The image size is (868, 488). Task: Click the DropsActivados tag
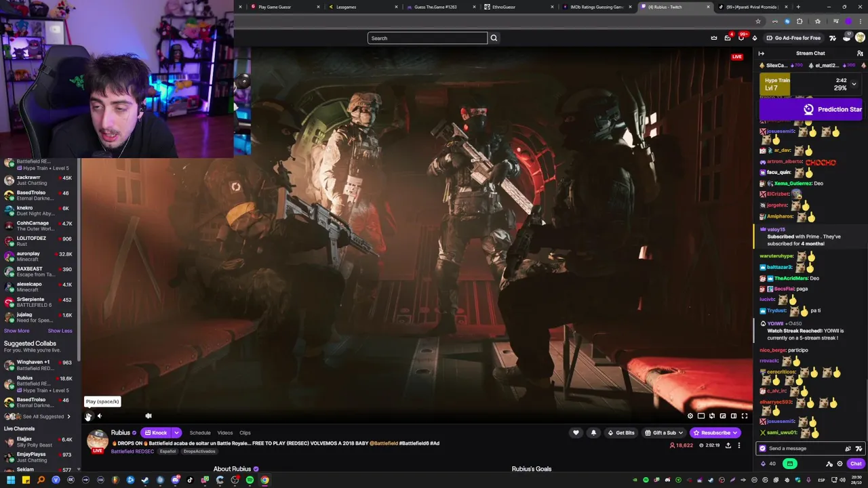click(x=199, y=451)
